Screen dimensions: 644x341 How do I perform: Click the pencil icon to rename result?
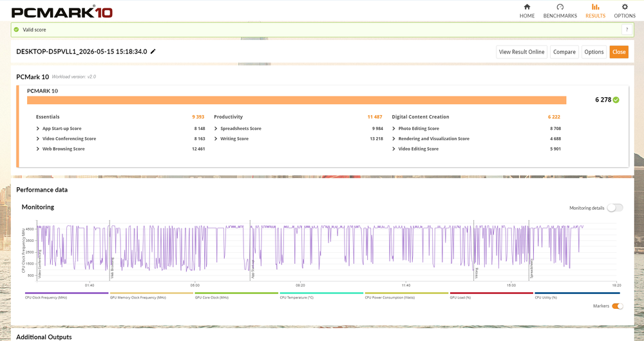point(153,51)
